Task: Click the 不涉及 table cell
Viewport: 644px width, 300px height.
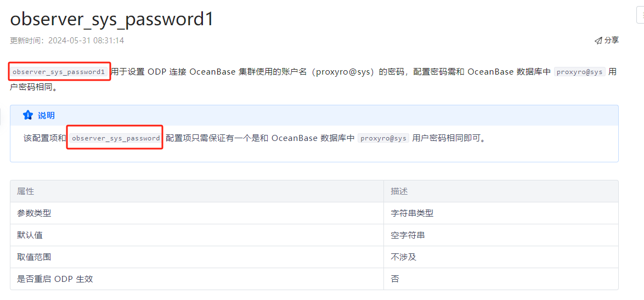Action: (x=501, y=257)
